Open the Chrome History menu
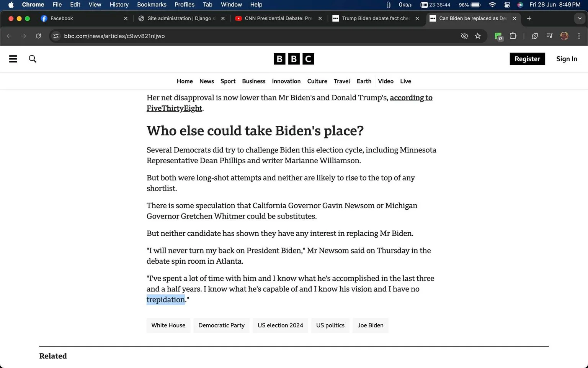The height and width of the screenshot is (368, 588). point(119,5)
